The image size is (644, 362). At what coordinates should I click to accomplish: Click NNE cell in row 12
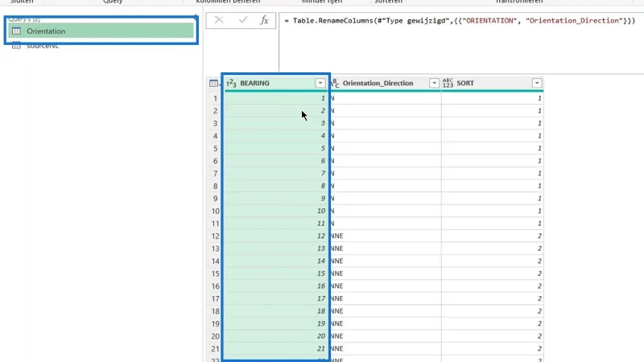pyautogui.click(x=385, y=236)
